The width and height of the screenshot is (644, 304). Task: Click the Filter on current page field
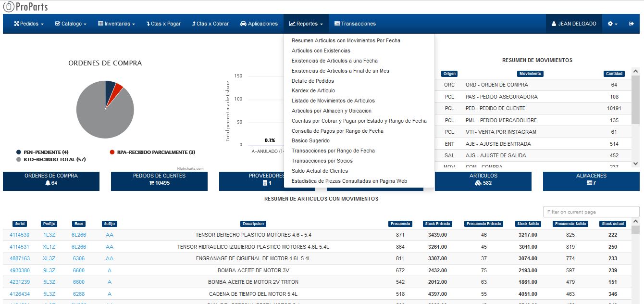click(x=591, y=212)
